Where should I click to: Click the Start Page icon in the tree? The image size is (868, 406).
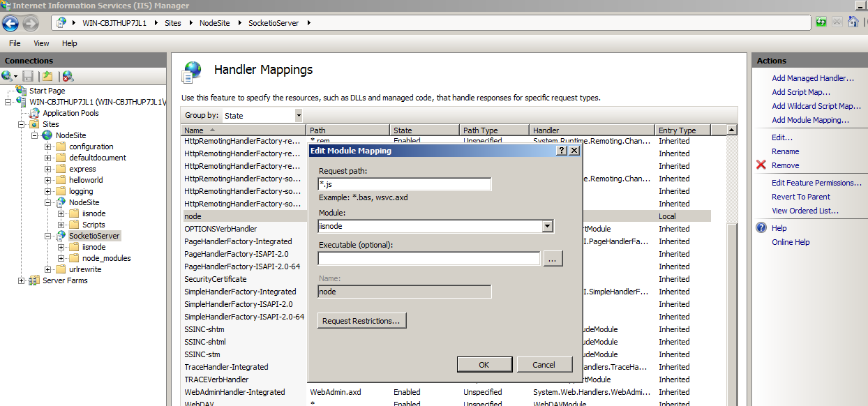tap(22, 91)
